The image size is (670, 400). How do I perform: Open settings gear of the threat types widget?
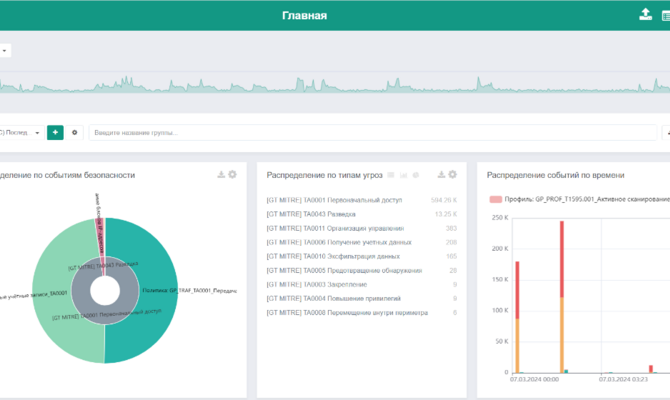pyautogui.click(x=453, y=174)
